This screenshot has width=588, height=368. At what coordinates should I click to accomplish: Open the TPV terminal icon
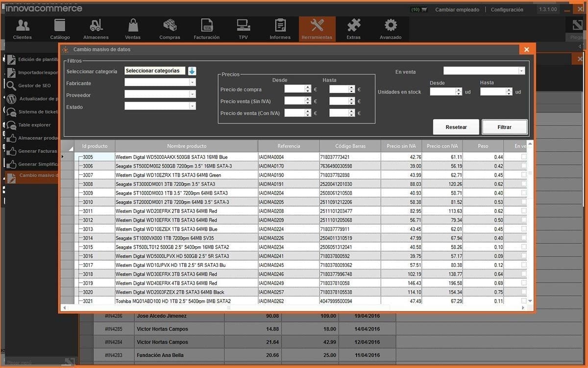pyautogui.click(x=243, y=26)
